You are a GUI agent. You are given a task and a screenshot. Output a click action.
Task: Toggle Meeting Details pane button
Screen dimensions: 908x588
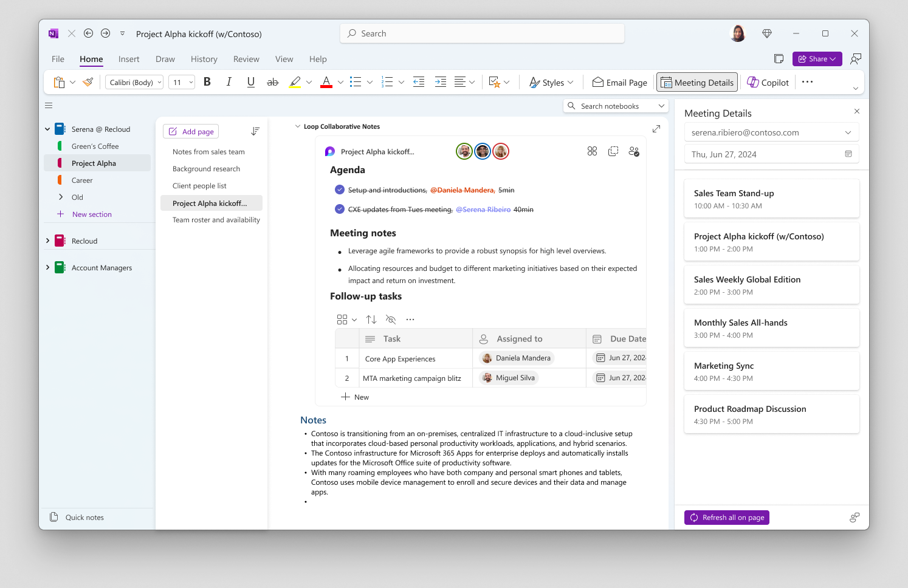point(697,83)
